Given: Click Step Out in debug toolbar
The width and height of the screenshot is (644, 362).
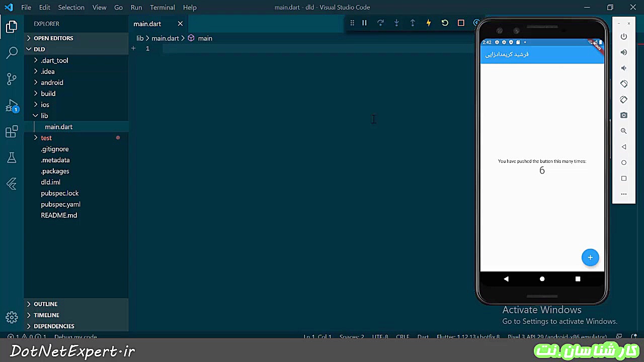Looking at the screenshot, I should click(413, 23).
